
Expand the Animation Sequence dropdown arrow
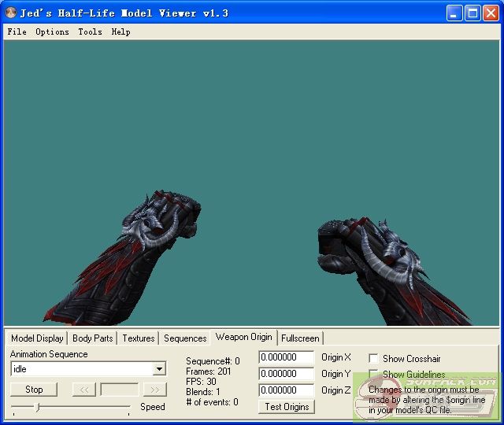pos(159,369)
